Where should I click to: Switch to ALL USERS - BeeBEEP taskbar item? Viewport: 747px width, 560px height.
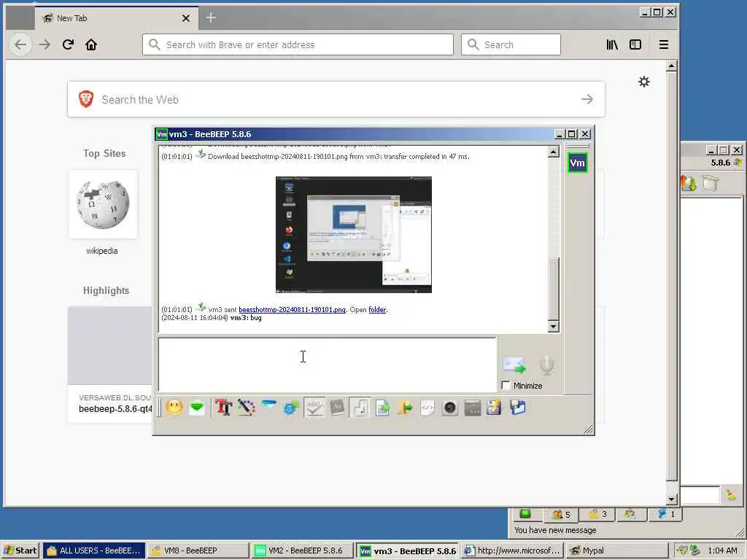click(x=94, y=551)
